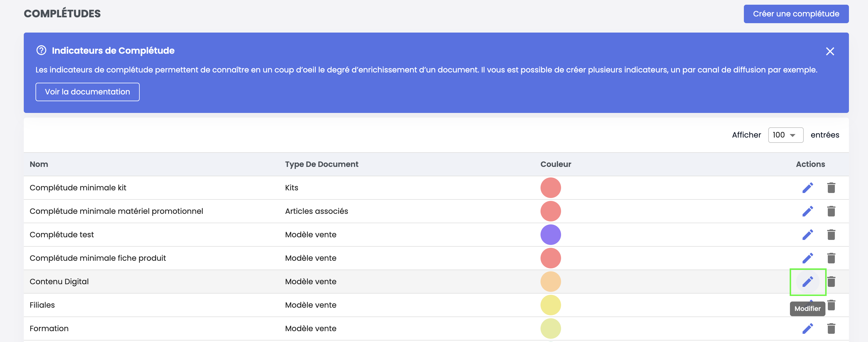Click trash icon for Formation row

tap(831, 328)
